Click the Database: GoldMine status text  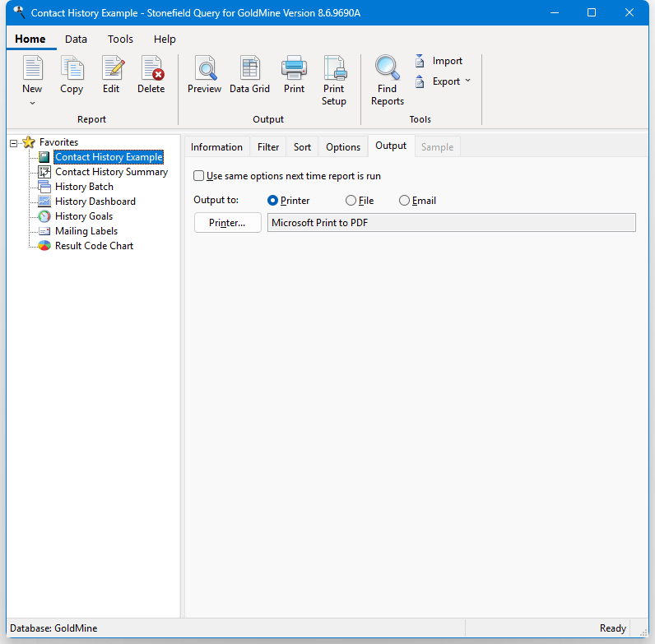(53, 628)
